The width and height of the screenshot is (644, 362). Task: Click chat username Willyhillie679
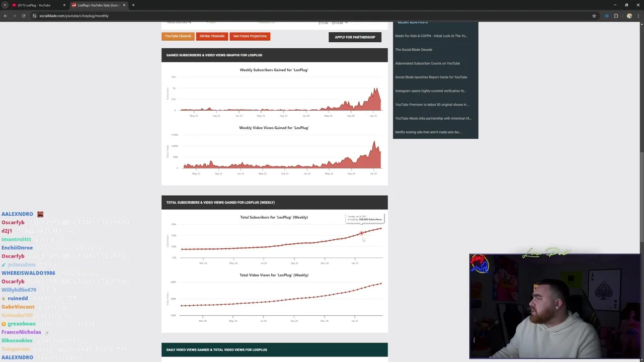[x=19, y=290]
